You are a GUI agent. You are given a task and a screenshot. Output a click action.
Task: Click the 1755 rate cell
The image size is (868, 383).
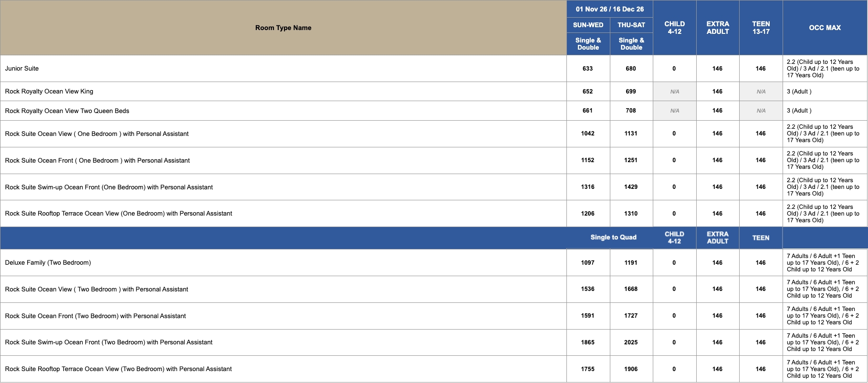tap(588, 369)
